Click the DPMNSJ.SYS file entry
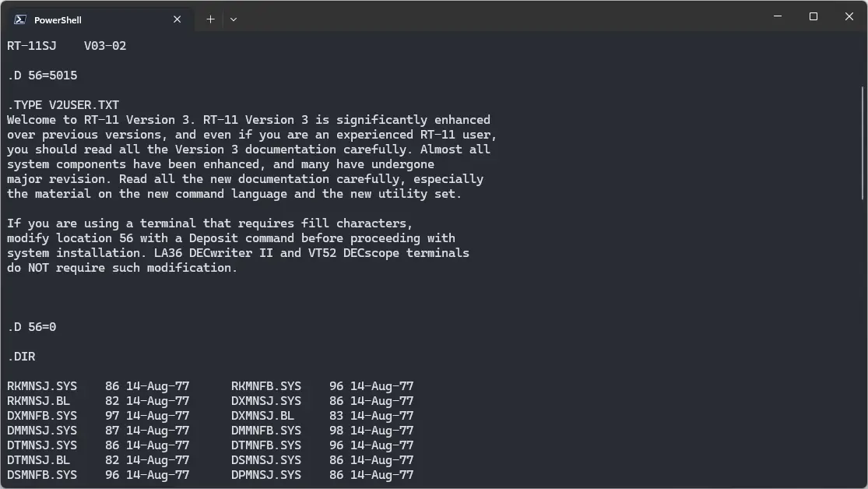Image resolution: width=868 pixels, height=489 pixels. 266,475
